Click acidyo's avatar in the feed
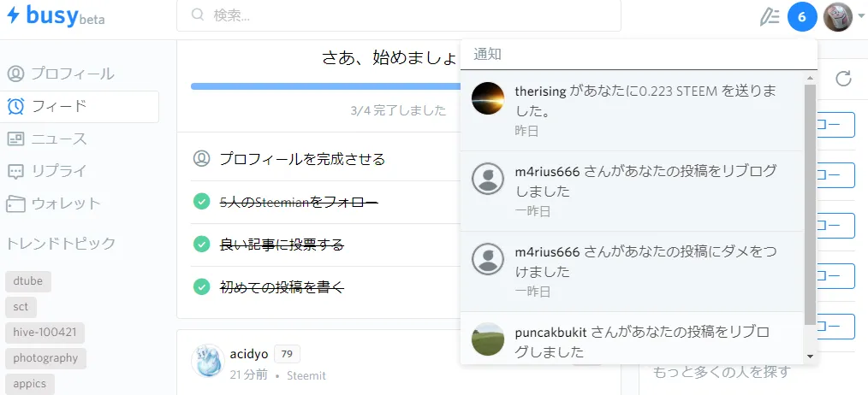The image size is (868, 395). pyautogui.click(x=207, y=362)
